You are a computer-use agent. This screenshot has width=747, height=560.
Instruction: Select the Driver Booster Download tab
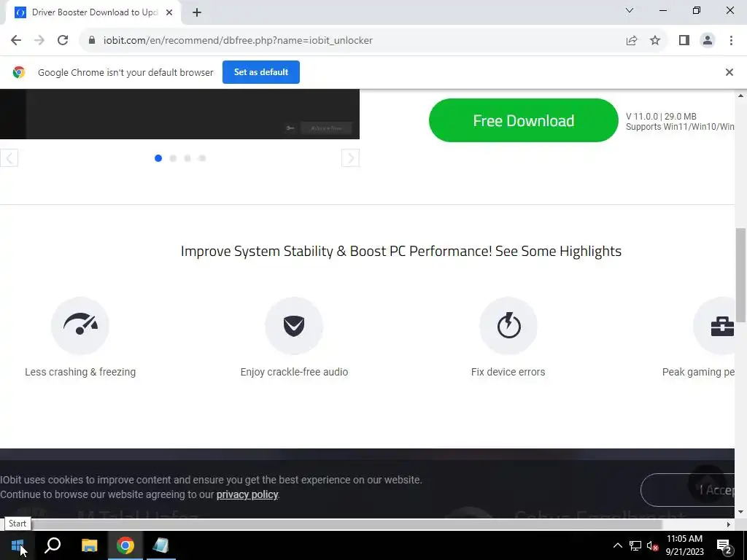pyautogui.click(x=94, y=12)
